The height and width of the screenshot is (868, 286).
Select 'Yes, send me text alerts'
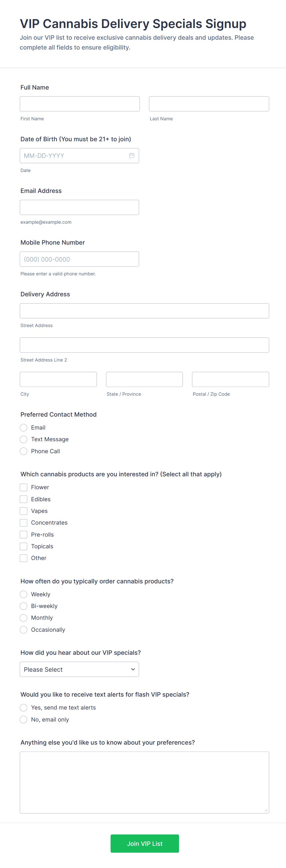24,708
